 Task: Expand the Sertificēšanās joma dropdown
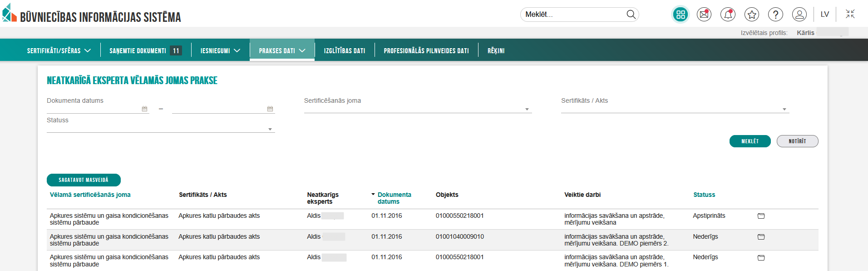[x=527, y=110]
